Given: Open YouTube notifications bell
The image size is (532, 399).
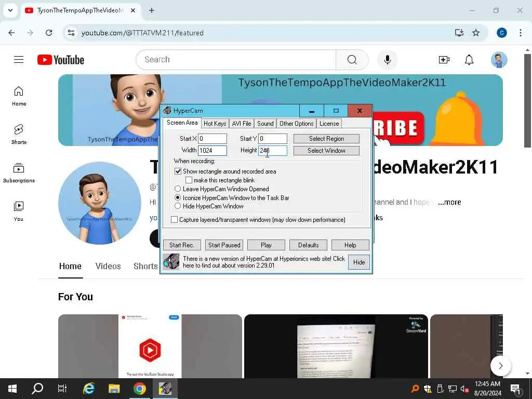Looking at the screenshot, I should click(469, 60).
